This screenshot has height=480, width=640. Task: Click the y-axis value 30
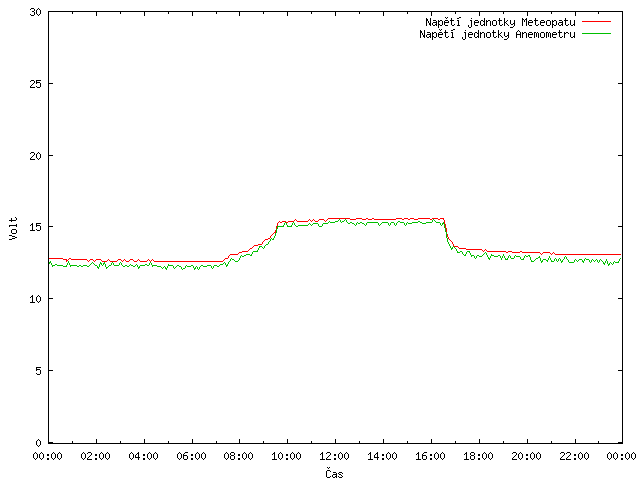click(x=36, y=12)
